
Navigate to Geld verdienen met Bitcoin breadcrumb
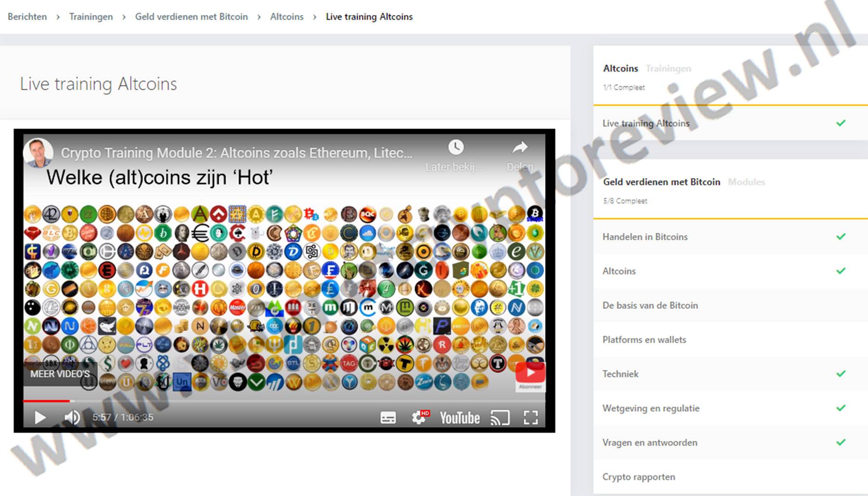point(191,17)
